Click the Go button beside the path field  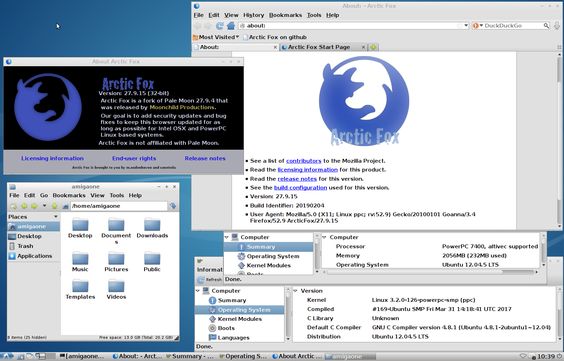point(173,206)
